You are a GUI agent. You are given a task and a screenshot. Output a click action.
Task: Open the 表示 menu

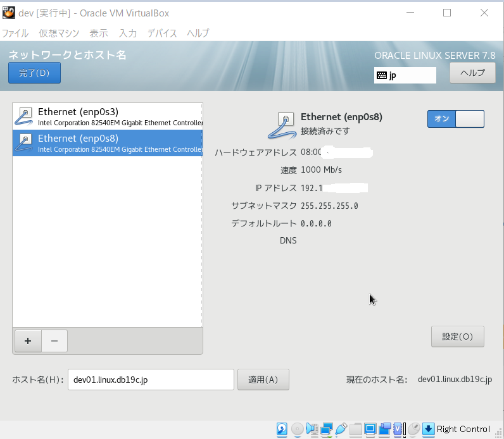pos(99,33)
